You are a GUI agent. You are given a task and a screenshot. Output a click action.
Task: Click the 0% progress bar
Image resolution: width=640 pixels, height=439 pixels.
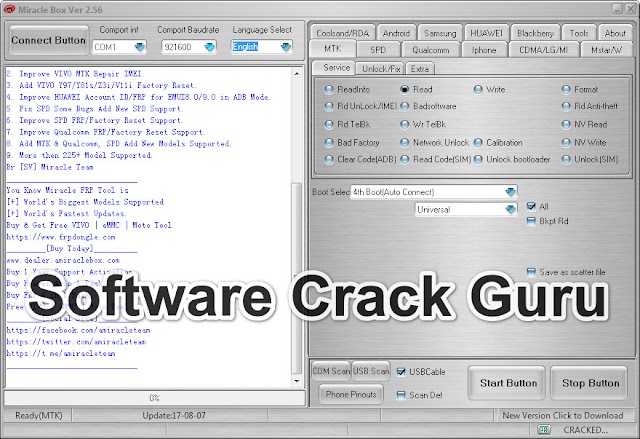(155, 398)
